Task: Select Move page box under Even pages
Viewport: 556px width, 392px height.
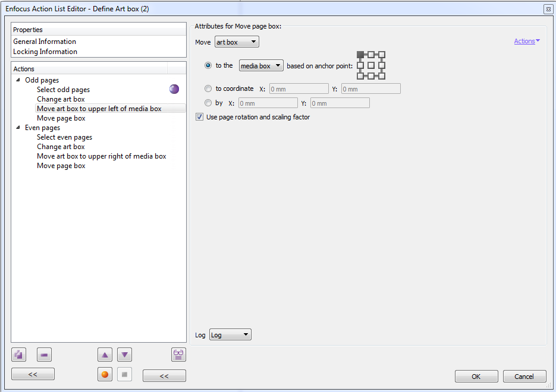Action: coord(61,166)
